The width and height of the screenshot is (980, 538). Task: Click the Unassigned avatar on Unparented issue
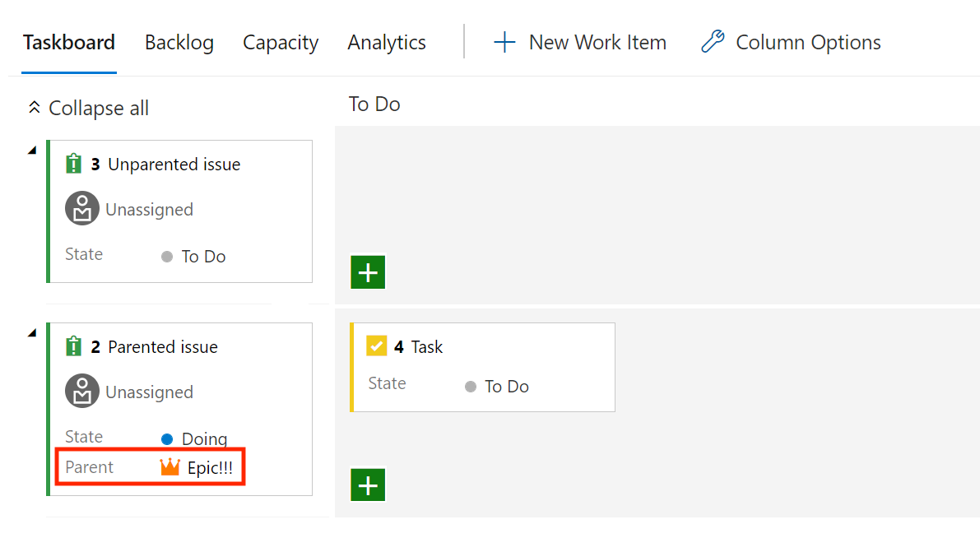[82, 208]
